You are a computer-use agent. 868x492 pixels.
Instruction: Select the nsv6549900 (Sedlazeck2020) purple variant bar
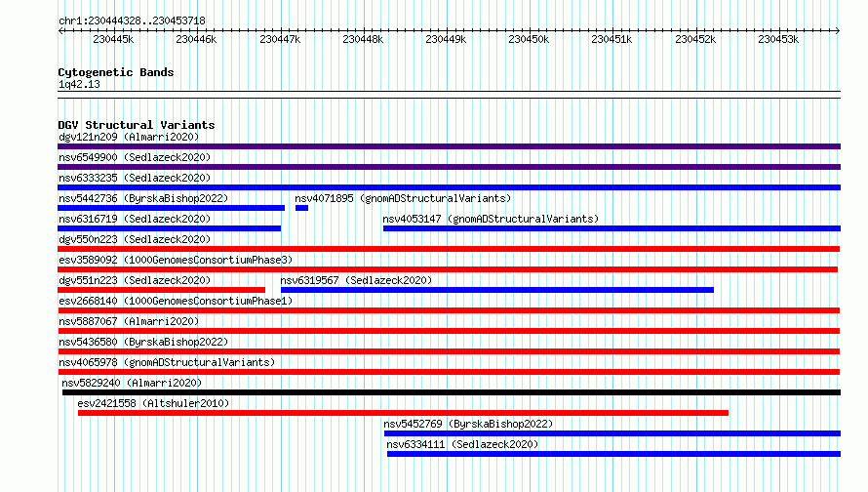[x=449, y=167]
